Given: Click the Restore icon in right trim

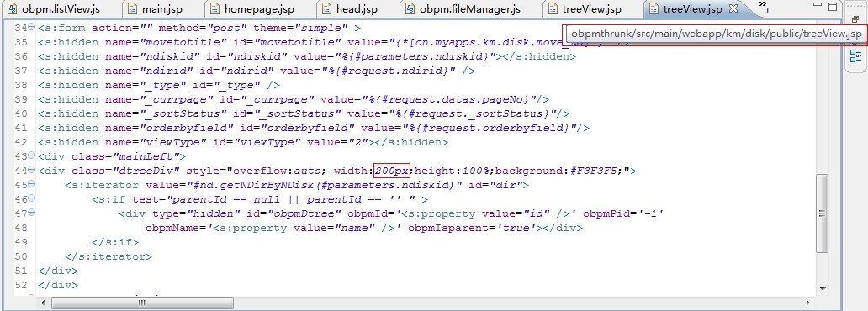Looking at the screenshot, I should point(855,18).
